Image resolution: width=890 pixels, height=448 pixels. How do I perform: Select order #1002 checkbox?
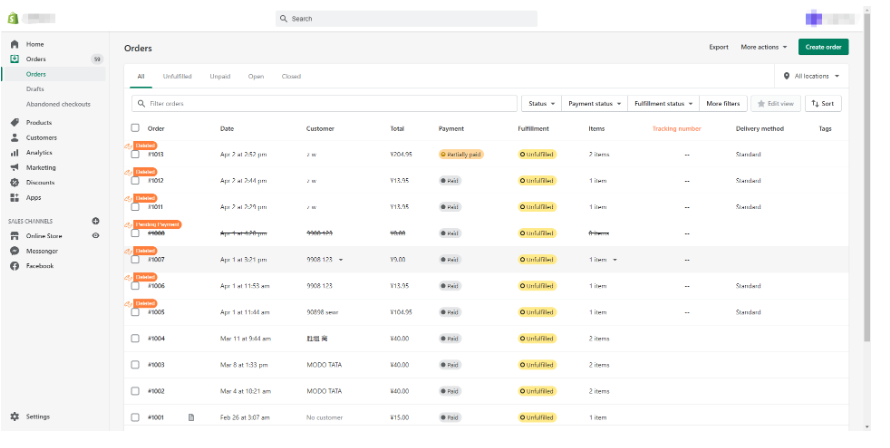[x=135, y=391]
